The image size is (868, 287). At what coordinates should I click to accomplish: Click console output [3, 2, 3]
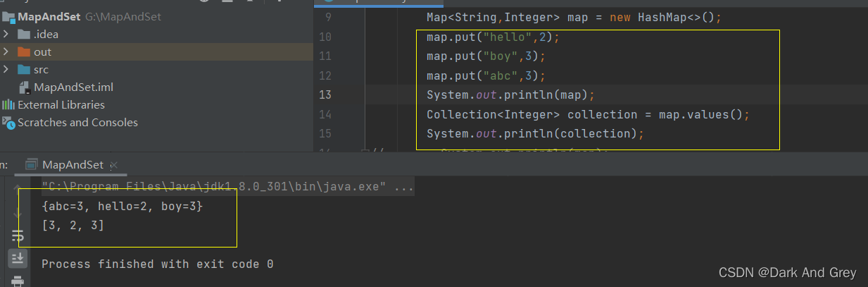click(x=73, y=226)
